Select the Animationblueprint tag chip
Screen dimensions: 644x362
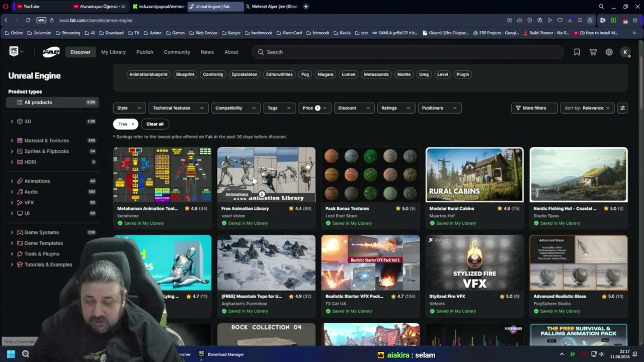(x=148, y=74)
